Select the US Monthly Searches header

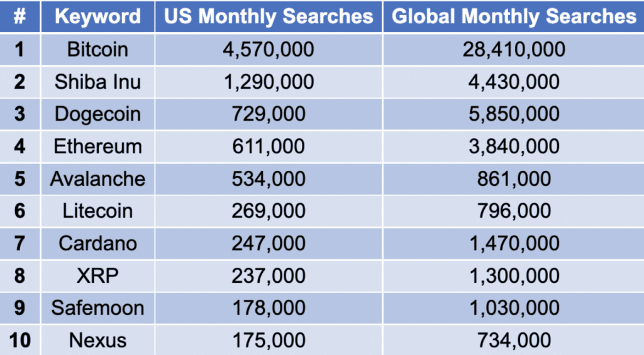click(x=269, y=16)
